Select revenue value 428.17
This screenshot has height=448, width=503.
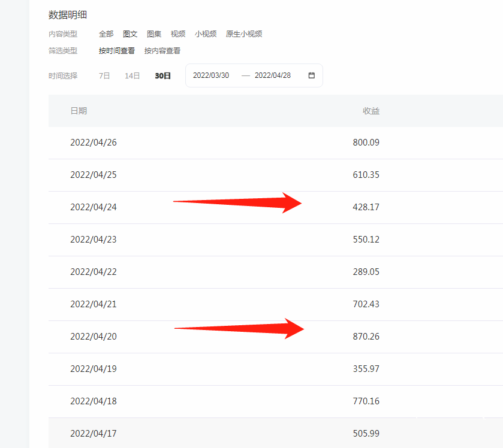[x=366, y=207]
